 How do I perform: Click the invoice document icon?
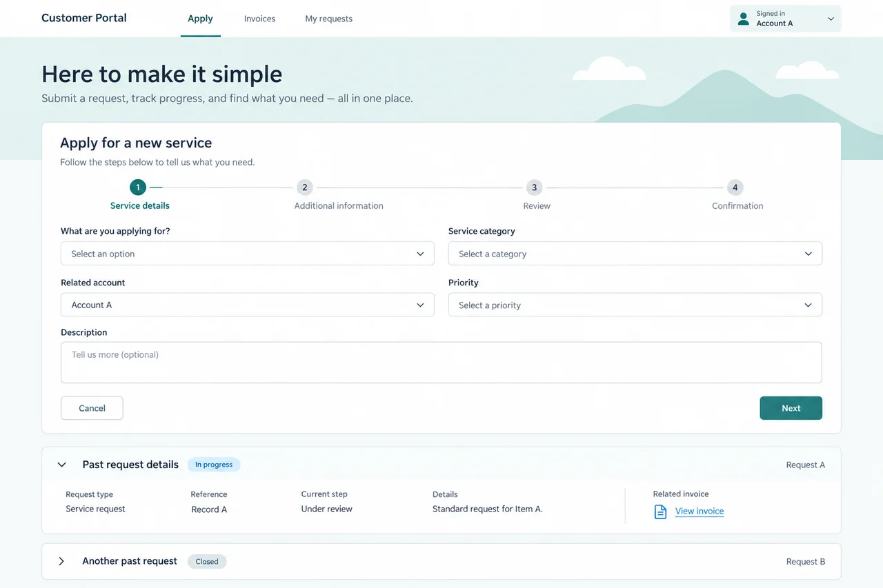click(660, 511)
